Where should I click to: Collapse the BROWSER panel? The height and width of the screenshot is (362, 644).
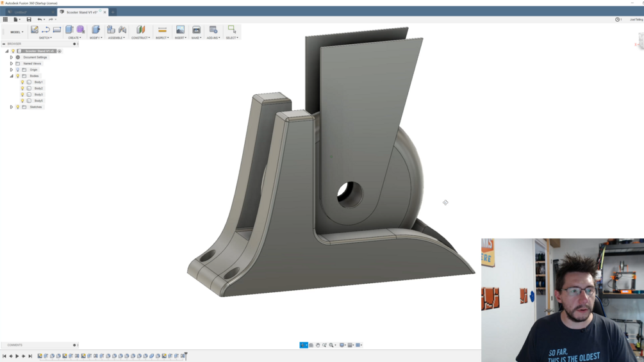tap(4, 44)
